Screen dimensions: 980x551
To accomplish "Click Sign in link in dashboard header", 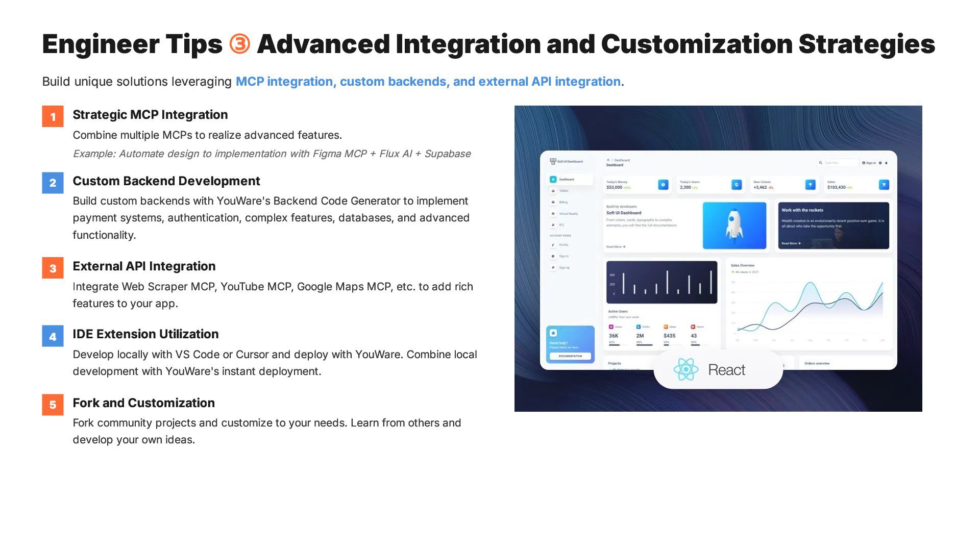I will click(869, 163).
